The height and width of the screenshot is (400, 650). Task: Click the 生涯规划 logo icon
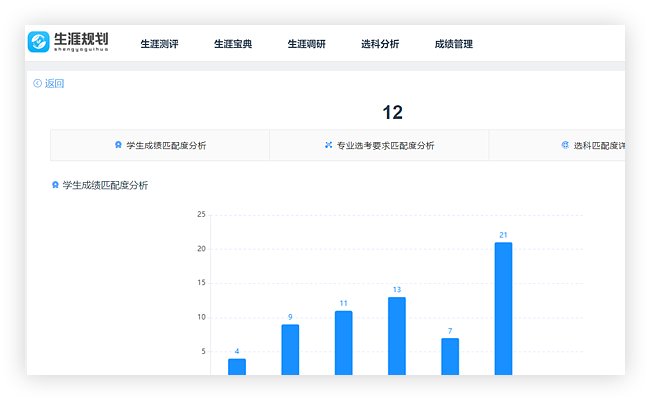click(39, 42)
